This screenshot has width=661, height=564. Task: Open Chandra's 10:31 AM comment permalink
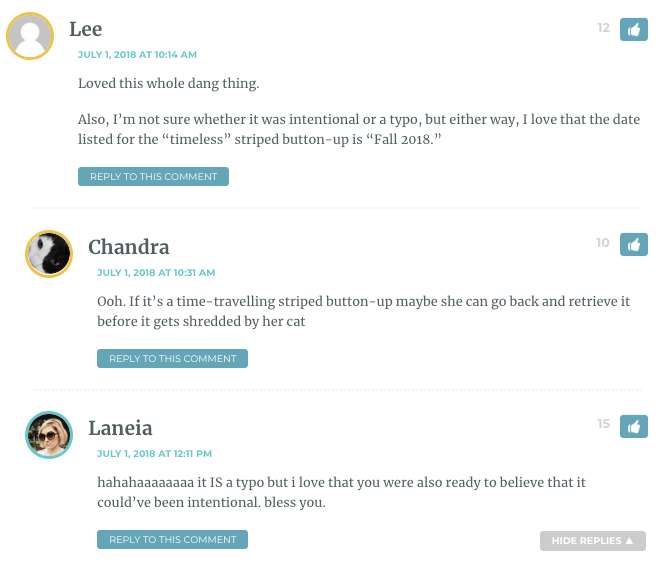point(156,273)
